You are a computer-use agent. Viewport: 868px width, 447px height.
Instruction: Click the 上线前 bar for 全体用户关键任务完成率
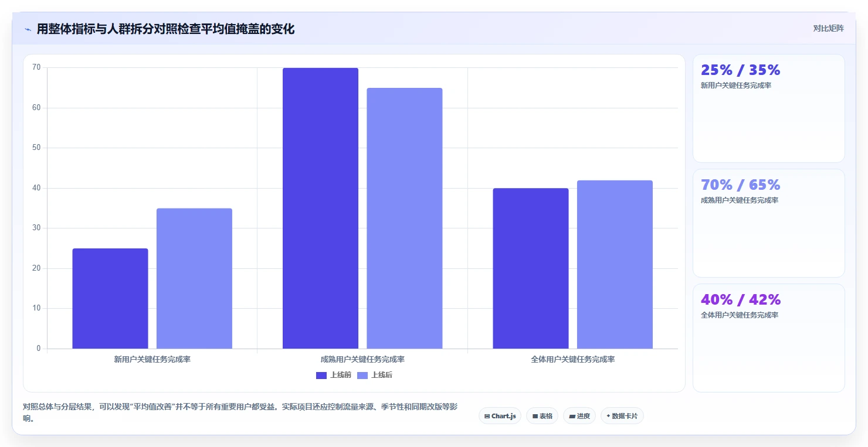(531, 268)
